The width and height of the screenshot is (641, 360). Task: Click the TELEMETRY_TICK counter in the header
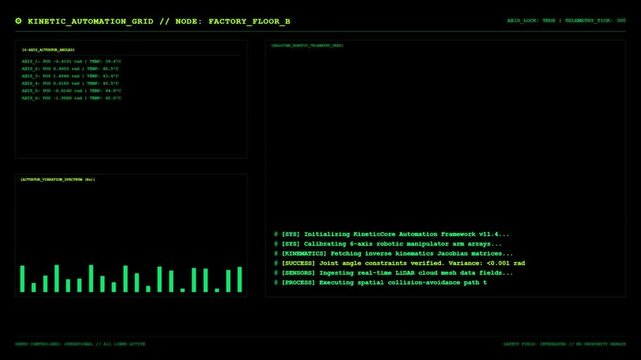pyautogui.click(x=595, y=20)
